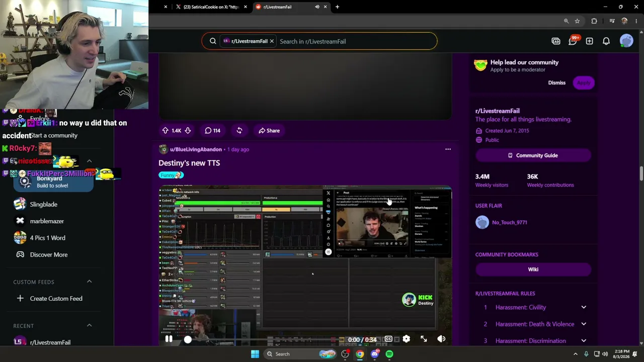Open the user avatar profile menu

pyautogui.click(x=626, y=41)
